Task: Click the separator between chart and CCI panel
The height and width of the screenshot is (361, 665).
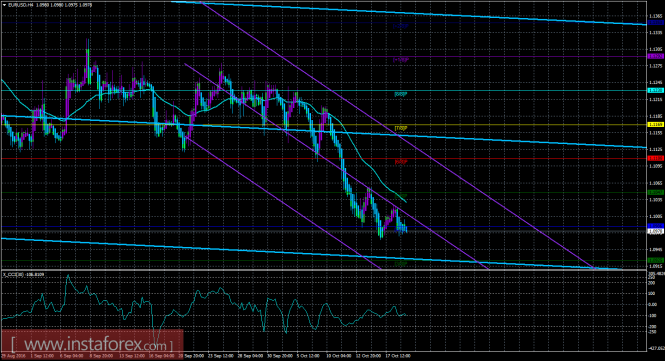Action: (x=323, y=270)
